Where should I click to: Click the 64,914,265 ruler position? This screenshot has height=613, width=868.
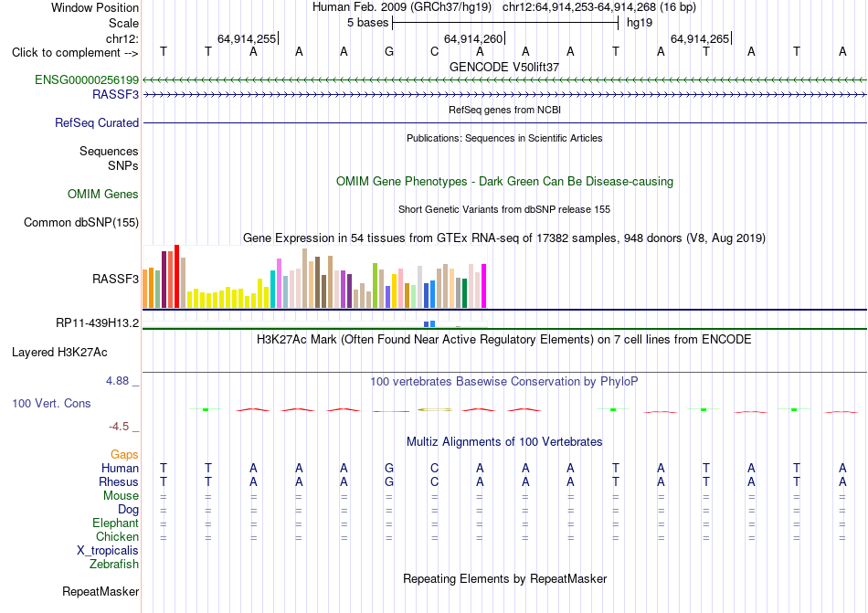pos(700,38)
